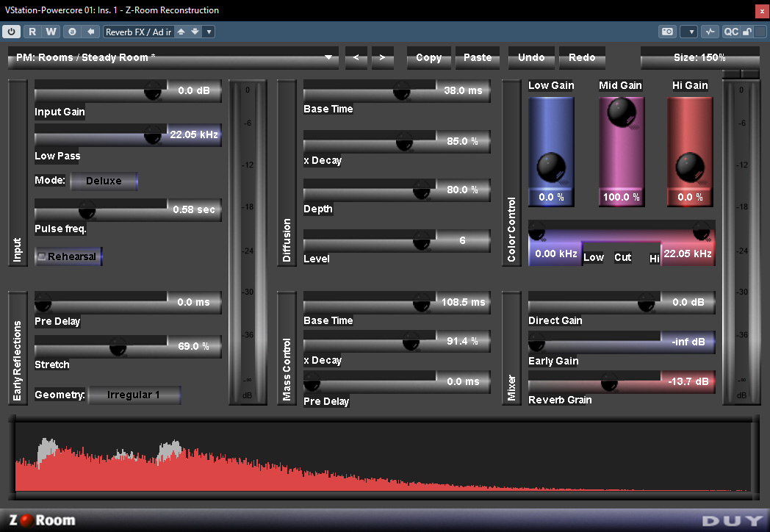Open the Size: 150% selector
The height and width of the screenshot is (532, 770).
[x=699, y=57]
